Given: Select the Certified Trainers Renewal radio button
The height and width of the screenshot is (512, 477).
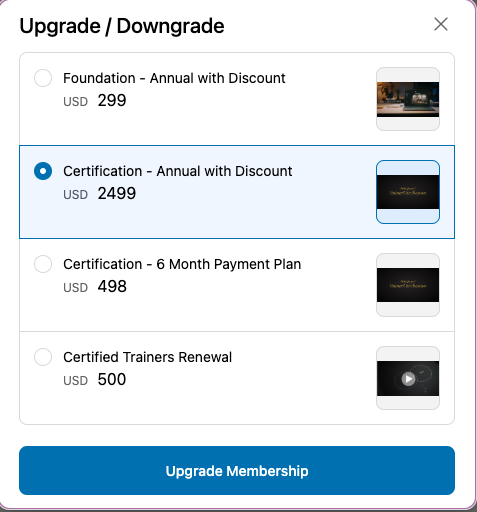Looking at the screenshot, I should (x=43, y=357).
